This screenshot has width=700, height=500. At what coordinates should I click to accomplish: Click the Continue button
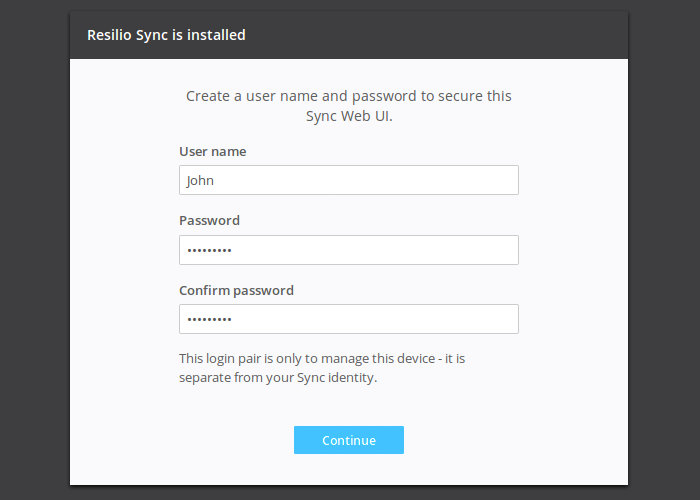pyautogui.click(x=349, y=440)
